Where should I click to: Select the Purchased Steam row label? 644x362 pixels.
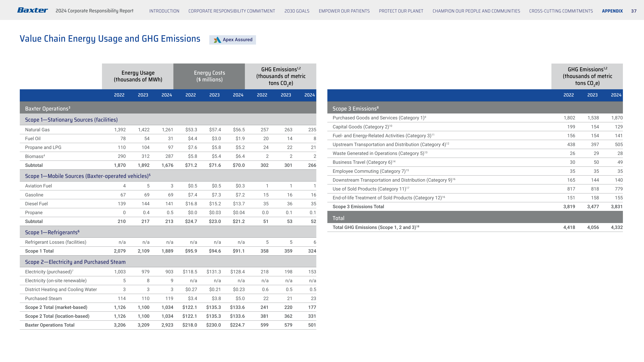[x=43, y=299]
